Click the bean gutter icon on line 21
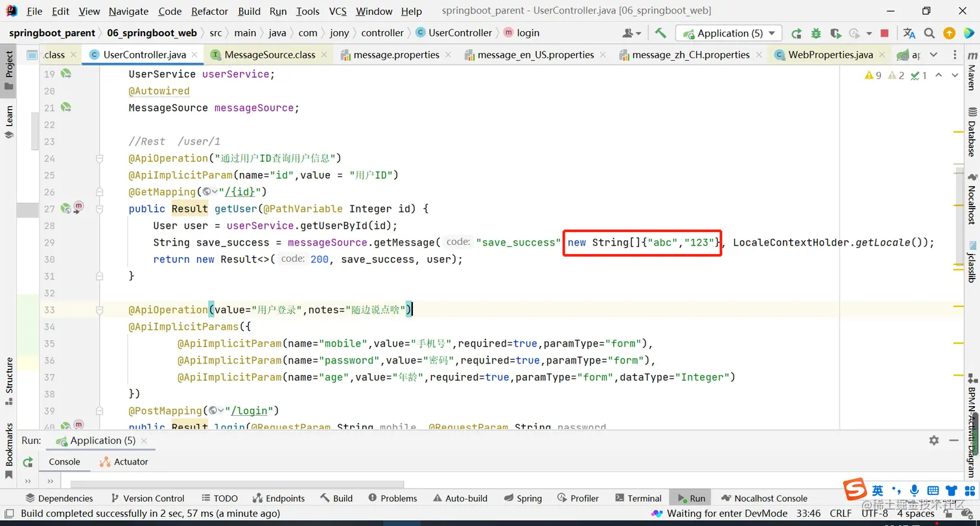The width and height of the screenshot is (980, 526). click(66, 108)
